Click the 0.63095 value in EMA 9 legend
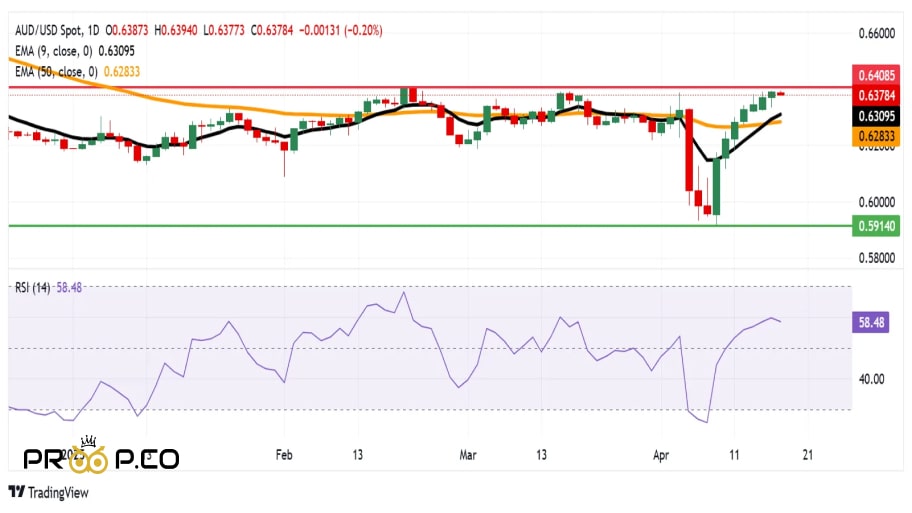 click(116, 51)
